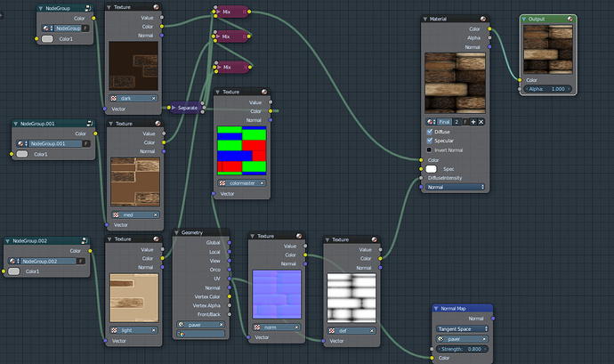This screenshot has height=364, width=614.
Task: Expand the Separate node
Action: 174,108
